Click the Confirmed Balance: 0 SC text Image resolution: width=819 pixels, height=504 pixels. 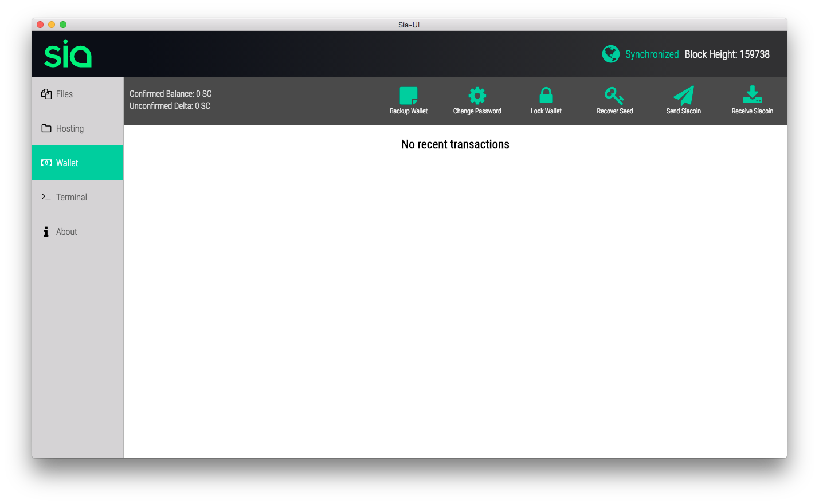tap(171, 93)
